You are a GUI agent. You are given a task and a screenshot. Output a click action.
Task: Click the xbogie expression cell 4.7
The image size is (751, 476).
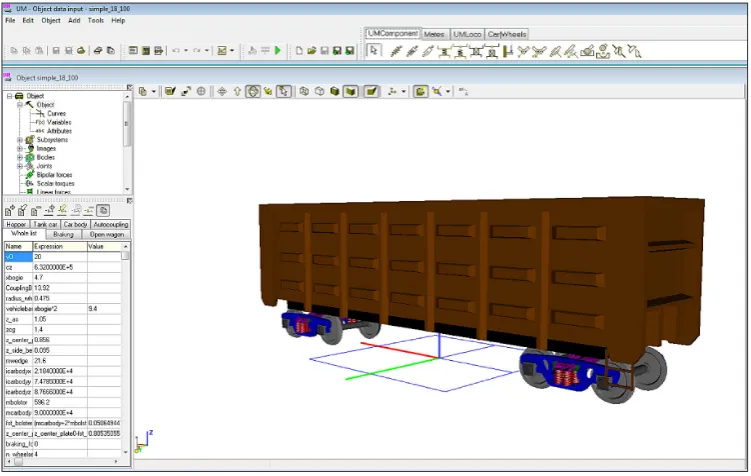point(60,278)
